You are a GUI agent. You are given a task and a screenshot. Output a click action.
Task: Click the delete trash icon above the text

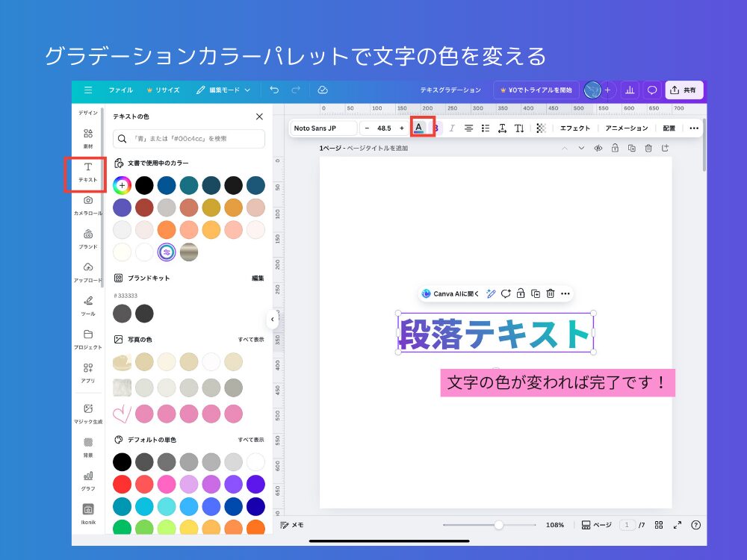[551, 294]
